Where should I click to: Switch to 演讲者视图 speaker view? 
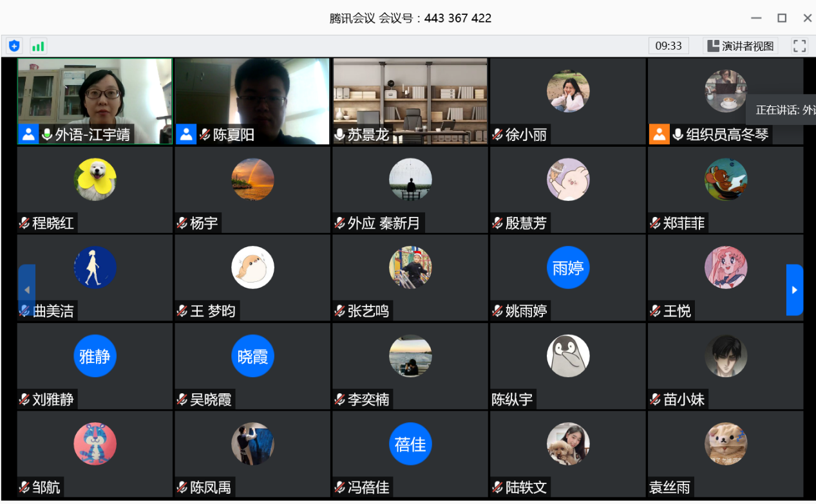[740, 46]
